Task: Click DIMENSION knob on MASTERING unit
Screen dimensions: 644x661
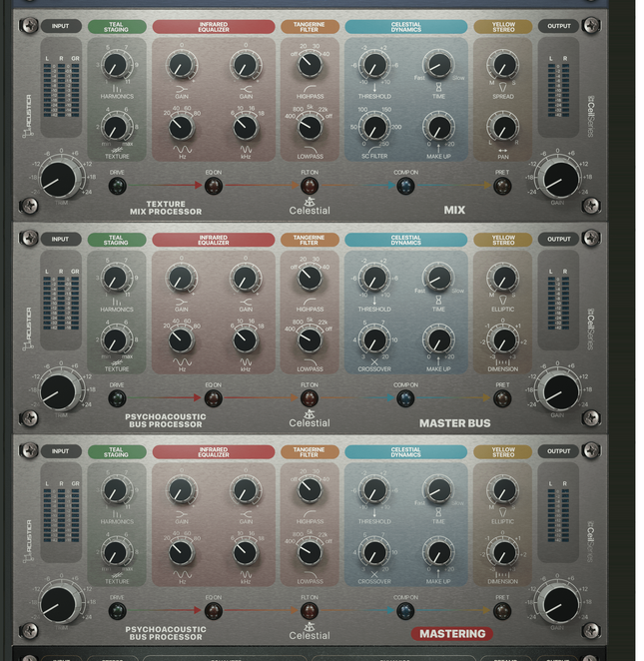Action: click(503, 552)
